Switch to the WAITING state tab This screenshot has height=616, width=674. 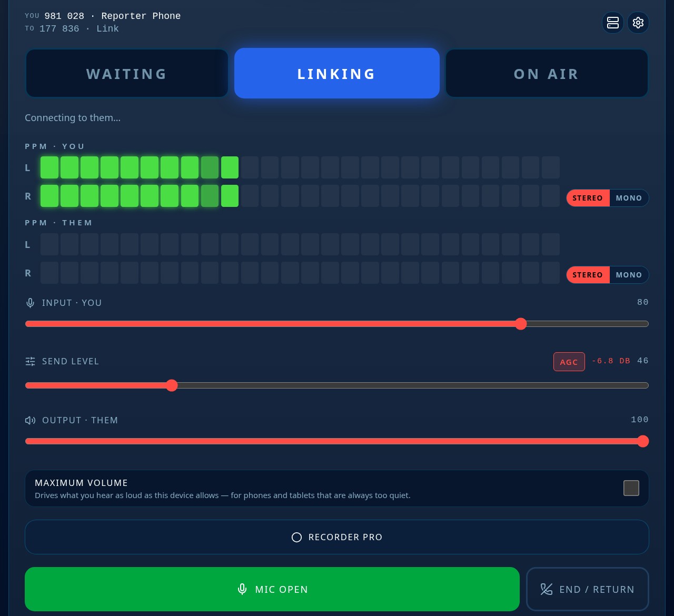[127, 73]
